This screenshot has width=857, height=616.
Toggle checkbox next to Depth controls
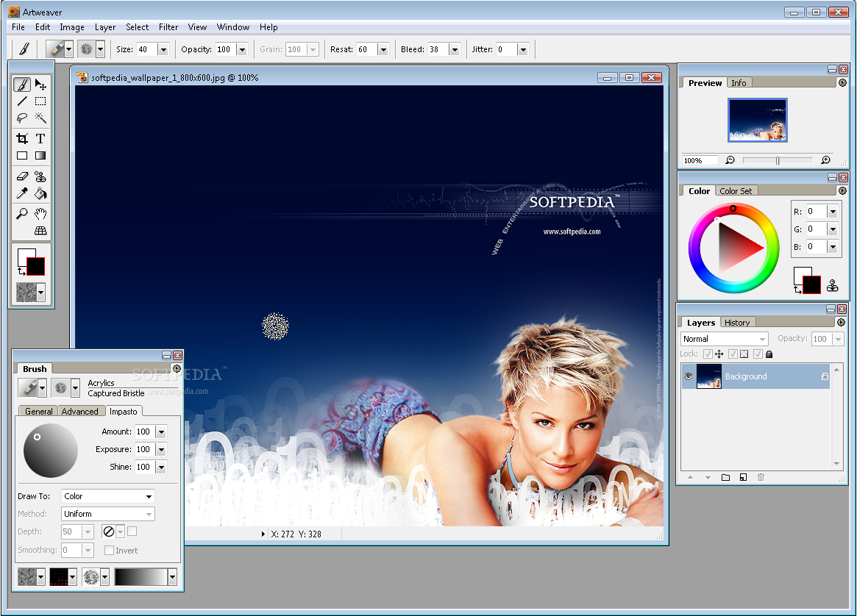click(x=132, y=531)
